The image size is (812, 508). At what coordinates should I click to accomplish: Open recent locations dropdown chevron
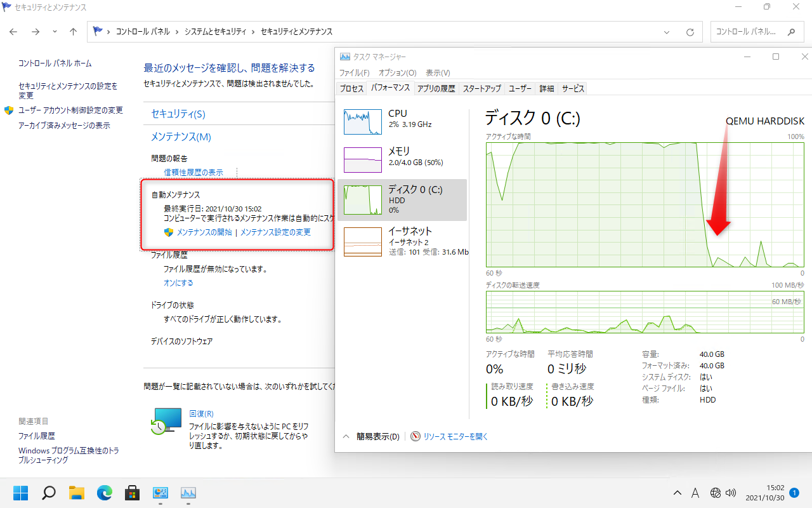(55, 32)
